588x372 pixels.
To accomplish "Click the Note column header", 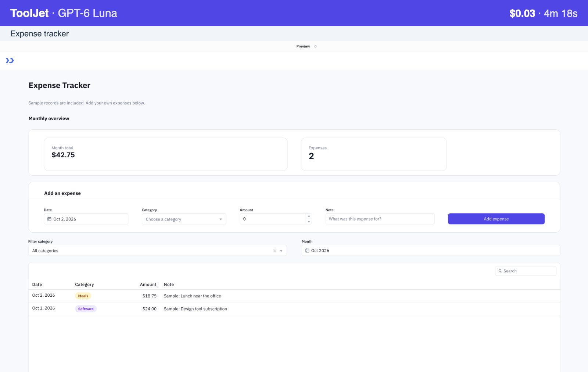I will tap(169, 285).
